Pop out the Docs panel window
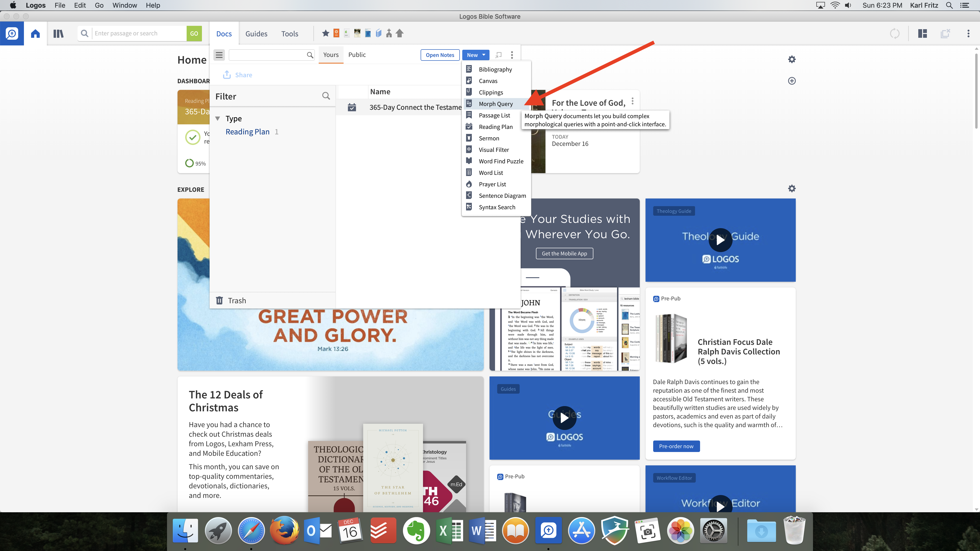The image size is (980, 551). coord(499,55)
